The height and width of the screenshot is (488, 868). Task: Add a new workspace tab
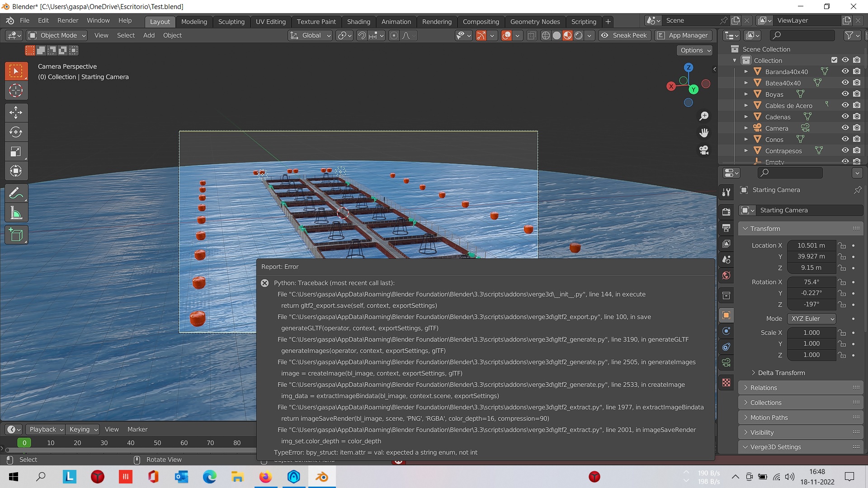click(608, 22)
